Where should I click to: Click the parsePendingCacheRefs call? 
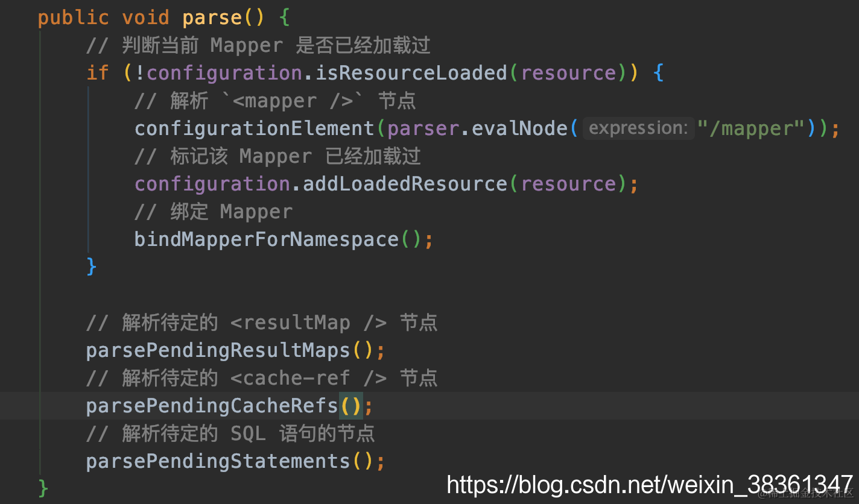[212, 406]
